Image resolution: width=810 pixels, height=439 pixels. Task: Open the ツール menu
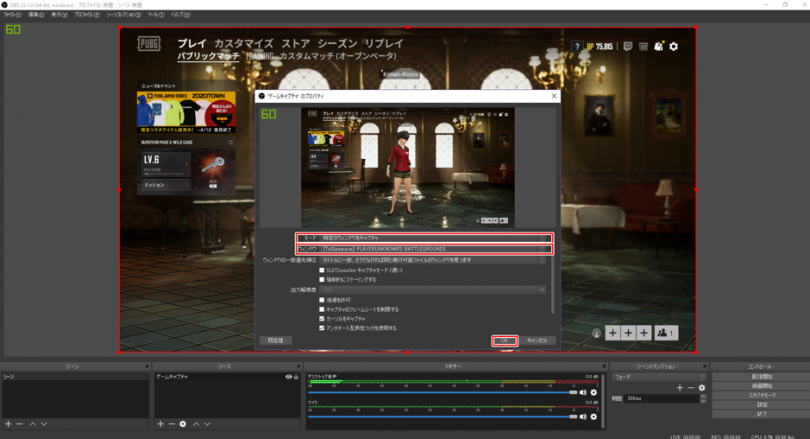155,14
